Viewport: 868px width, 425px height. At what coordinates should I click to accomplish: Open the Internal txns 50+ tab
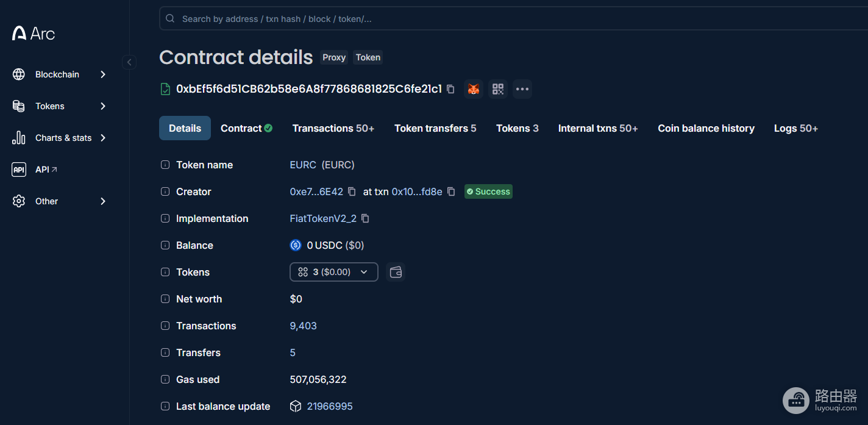598,128
